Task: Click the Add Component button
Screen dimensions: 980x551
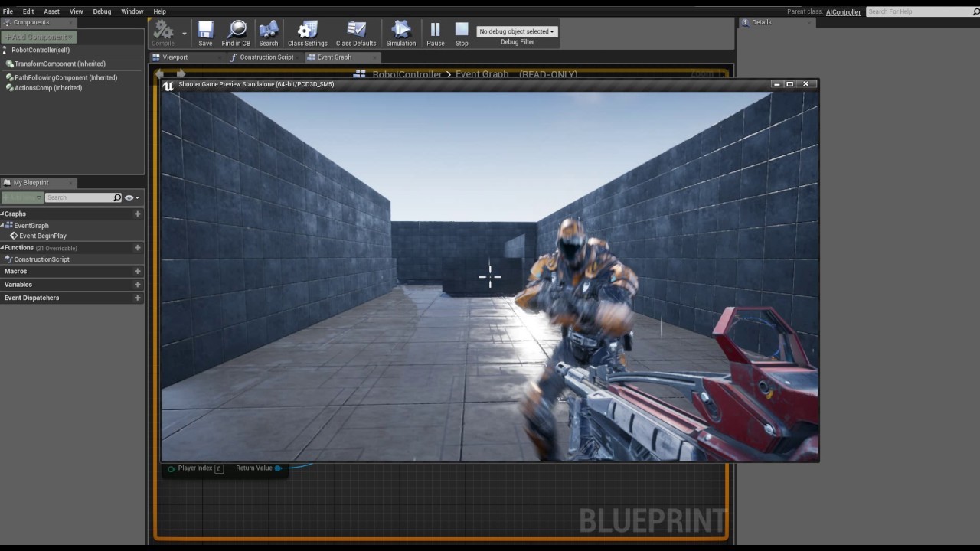Action: pos(38,37)
